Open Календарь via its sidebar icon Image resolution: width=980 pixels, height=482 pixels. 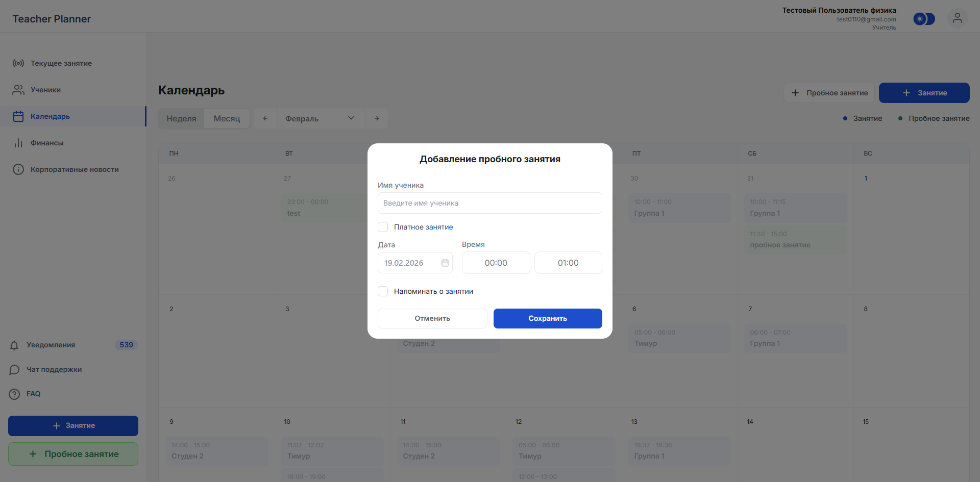click(x=18, y=116)
